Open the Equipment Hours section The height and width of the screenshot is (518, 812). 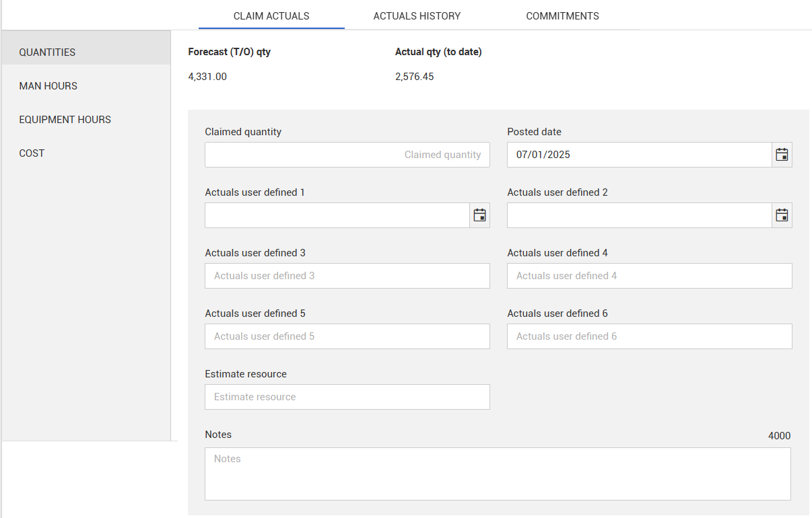point(65,120)
